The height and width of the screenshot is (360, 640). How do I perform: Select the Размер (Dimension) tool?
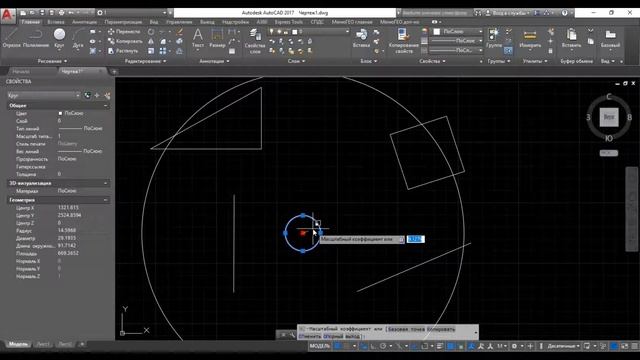pyautogui.click(x=217, y=38)
